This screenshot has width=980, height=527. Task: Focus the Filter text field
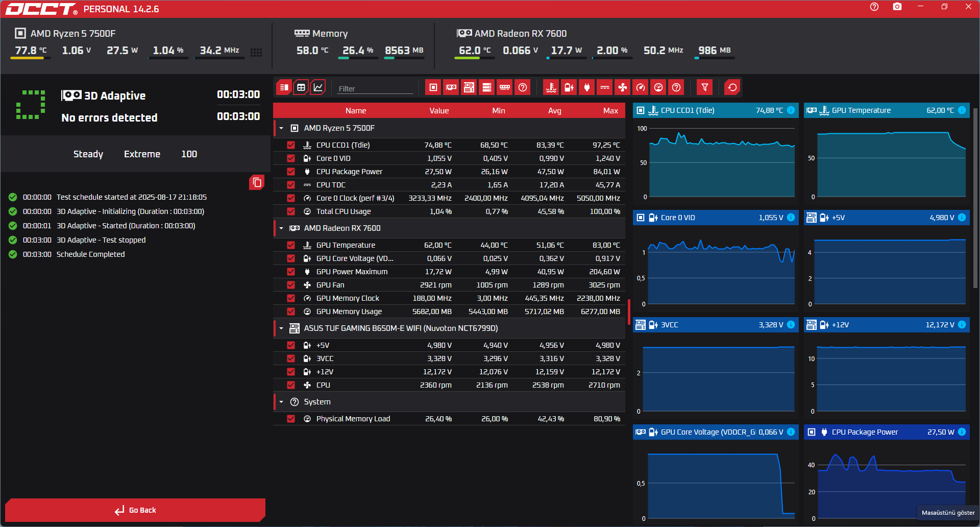(x=375, y=88)
